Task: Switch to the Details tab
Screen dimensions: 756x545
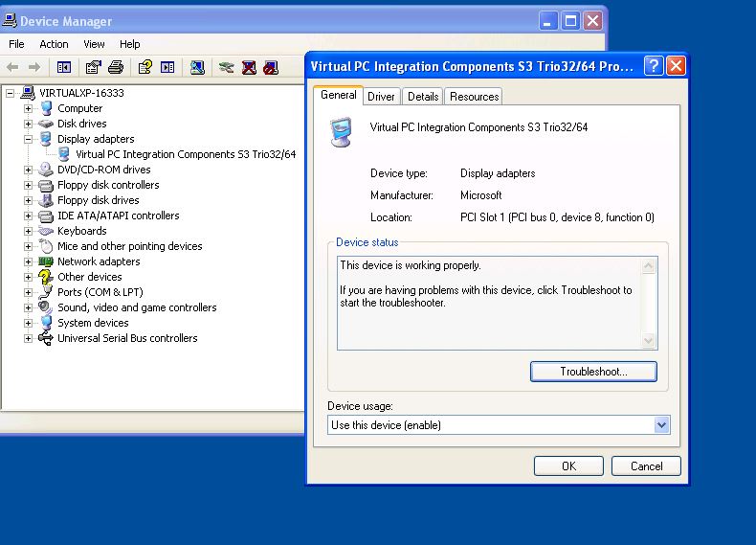Action: click(423, 97)
